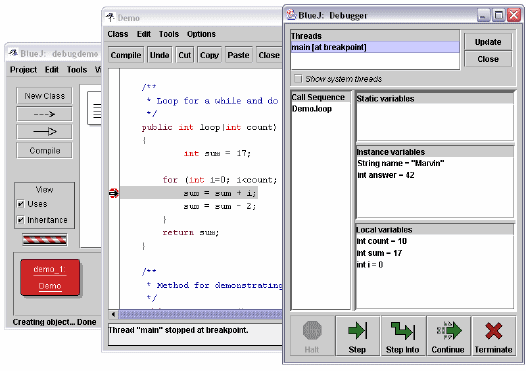Toggle Show system threads checkbox
Viewport: 526px width, 371px height.
tap(298, 79)
